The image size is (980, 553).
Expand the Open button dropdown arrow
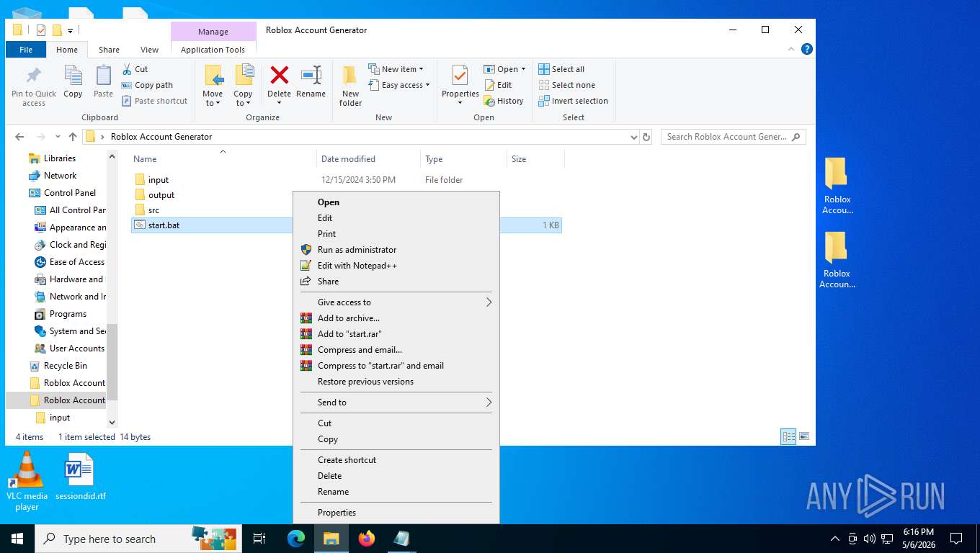point(523,69)
